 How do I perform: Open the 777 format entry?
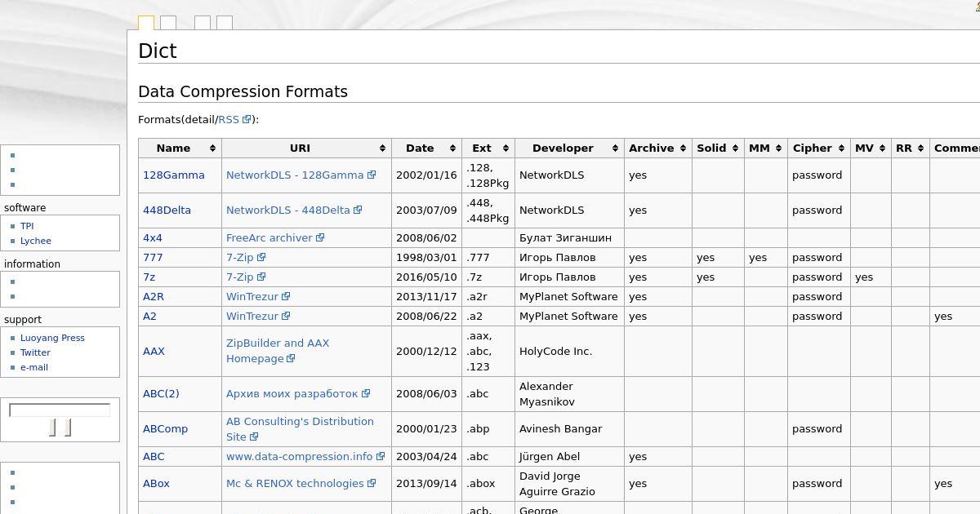(x=153, y=257)
